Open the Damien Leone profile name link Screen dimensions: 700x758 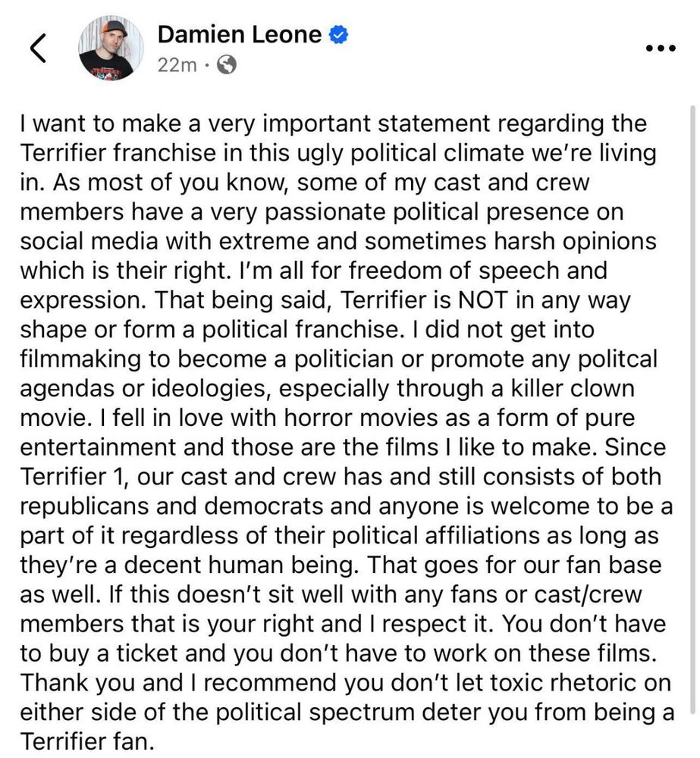(x=240, y=34)
